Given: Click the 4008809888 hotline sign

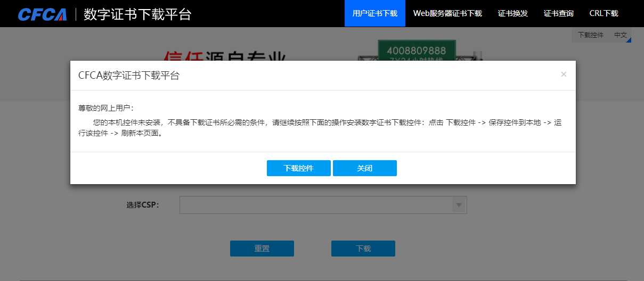Looking at the screenshot, I should click(417, 51).
